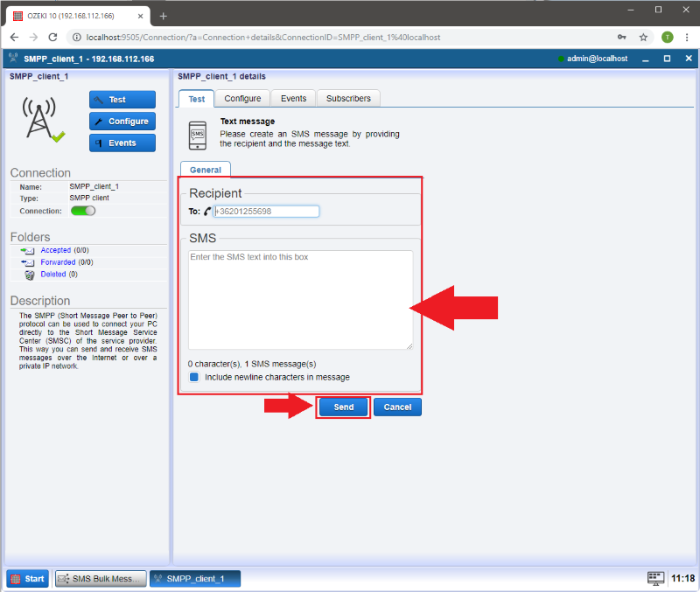The image size is (700, 592).
Task: Open the Start menu in taskbar
Action: click(x=28, y=579)
